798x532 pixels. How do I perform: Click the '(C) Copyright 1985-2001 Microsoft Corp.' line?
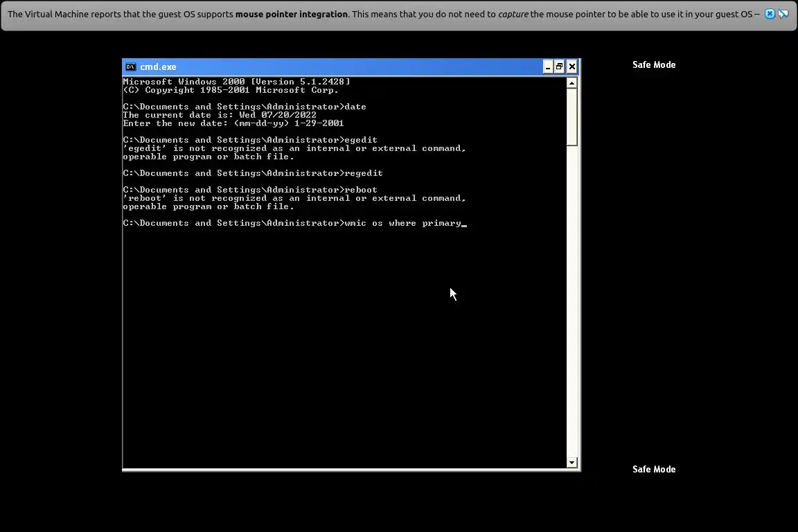tap(231, 90)
